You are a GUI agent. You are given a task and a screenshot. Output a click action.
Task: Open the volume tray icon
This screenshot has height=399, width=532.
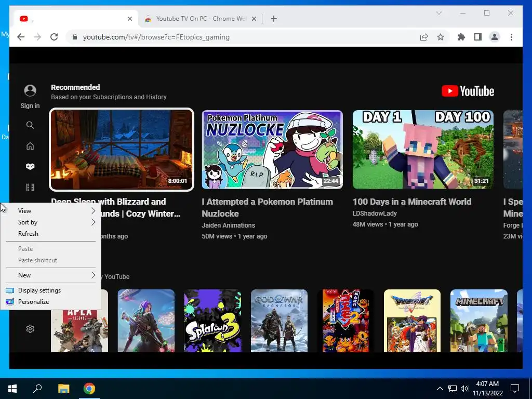click(464, 389)
